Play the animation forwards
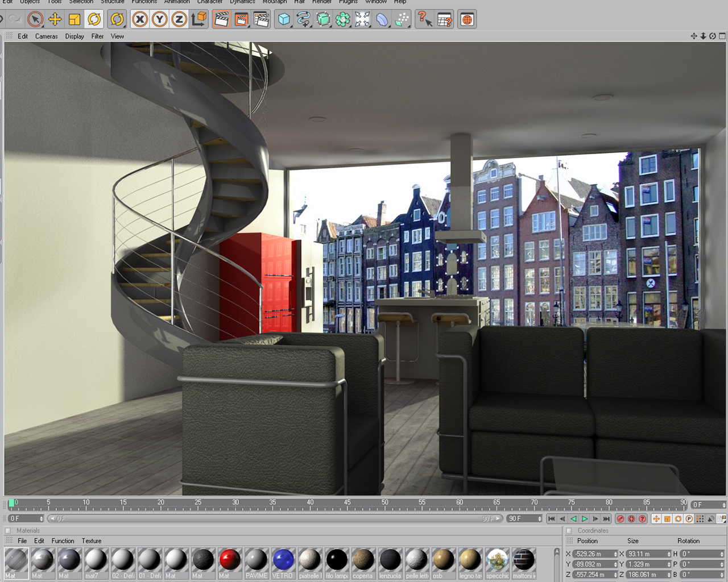Screen dimensions: 728x582 [585, 519]
